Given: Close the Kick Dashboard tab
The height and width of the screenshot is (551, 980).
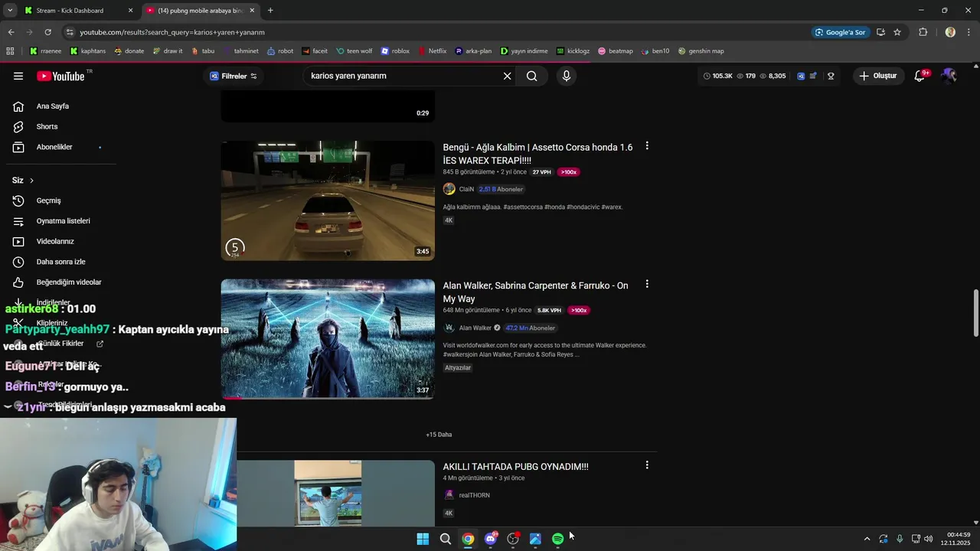Looking at the screenshot, I should click(x=130, y=11).
